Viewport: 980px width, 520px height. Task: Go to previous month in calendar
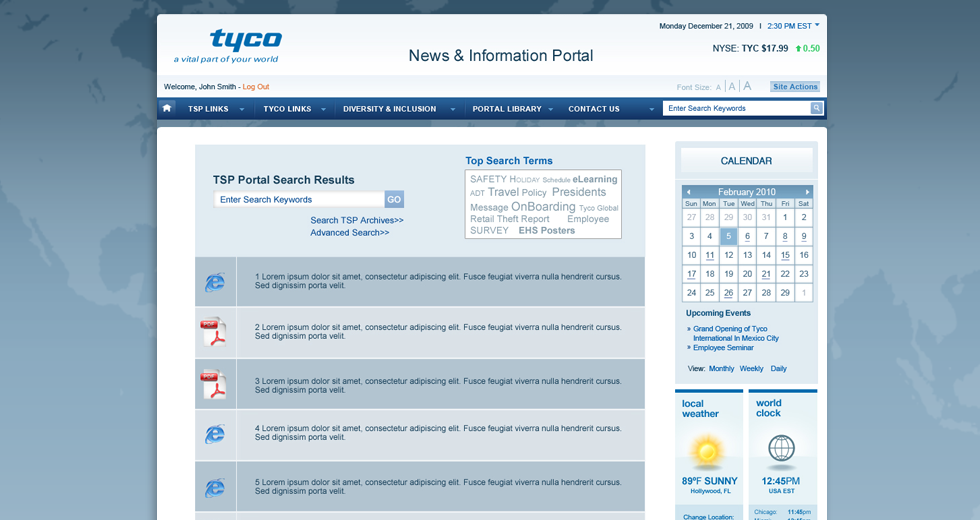pos(689,192)
